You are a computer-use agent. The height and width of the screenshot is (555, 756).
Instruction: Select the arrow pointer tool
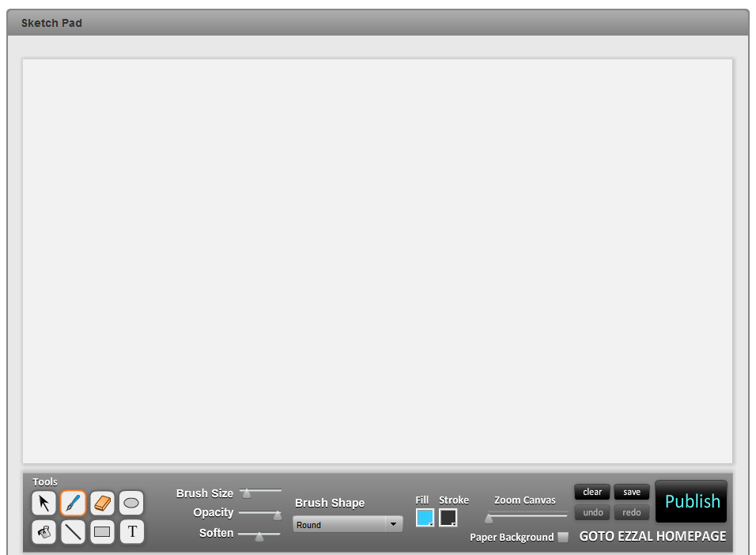pyautogui.click(x=43, y=503)
